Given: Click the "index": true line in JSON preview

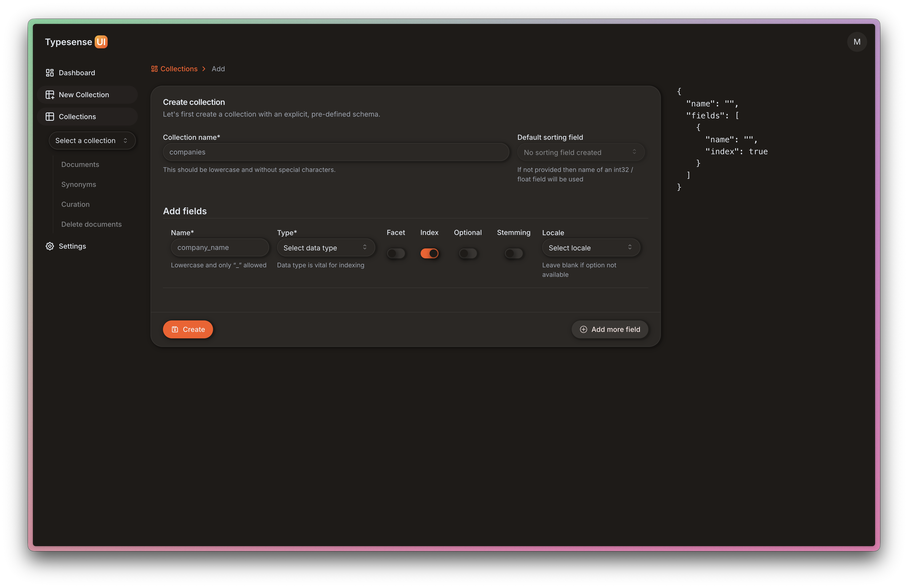Looking at the screenshot, I should point(736,151).
